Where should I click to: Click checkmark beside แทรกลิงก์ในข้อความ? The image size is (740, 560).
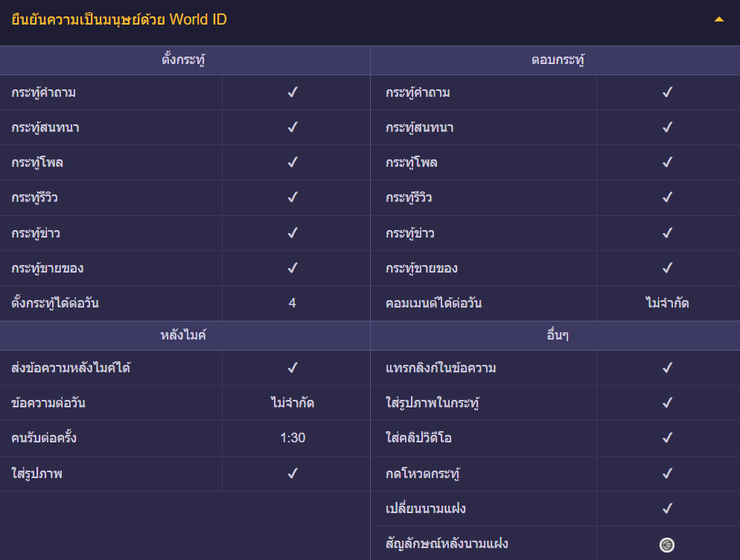(667, 367)
